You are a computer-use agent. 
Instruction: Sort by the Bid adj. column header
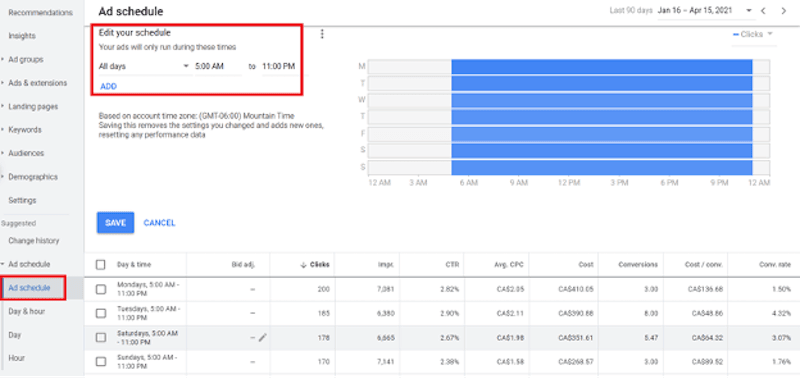coord(243,265)
